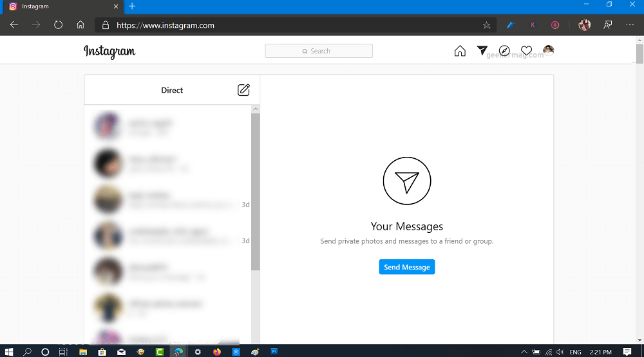The width and height of the screenshot is (644, 357).
Task: Open the feedback icon in browser toolbar
Action: click(x=608, y=25)
